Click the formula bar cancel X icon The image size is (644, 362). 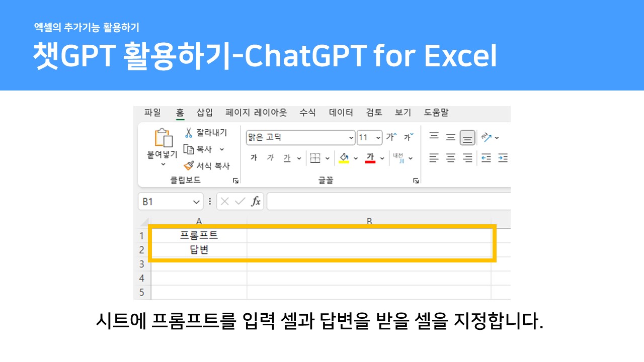[225, 201]
